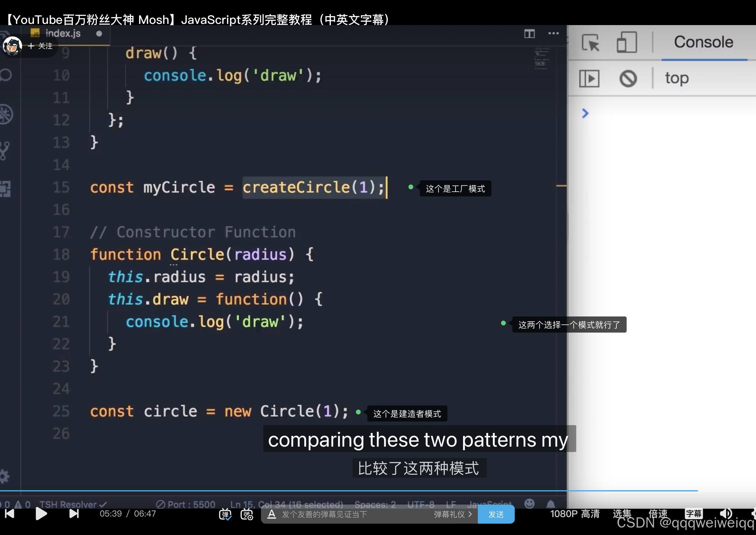756x535 pixels.
Task: Click the DevTools inspect element icon
Action: point(590,42)
